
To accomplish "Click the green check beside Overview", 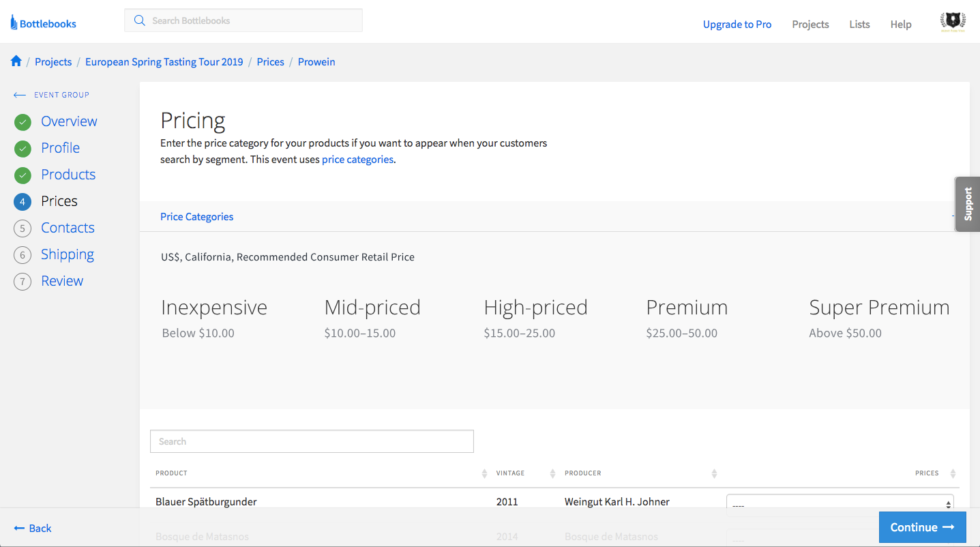I will (23, 122).
